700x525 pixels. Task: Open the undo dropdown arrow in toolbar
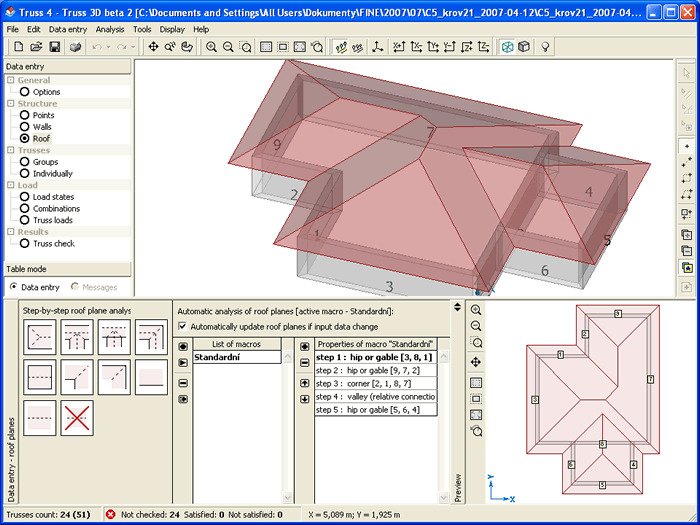[x=108, y=47]
